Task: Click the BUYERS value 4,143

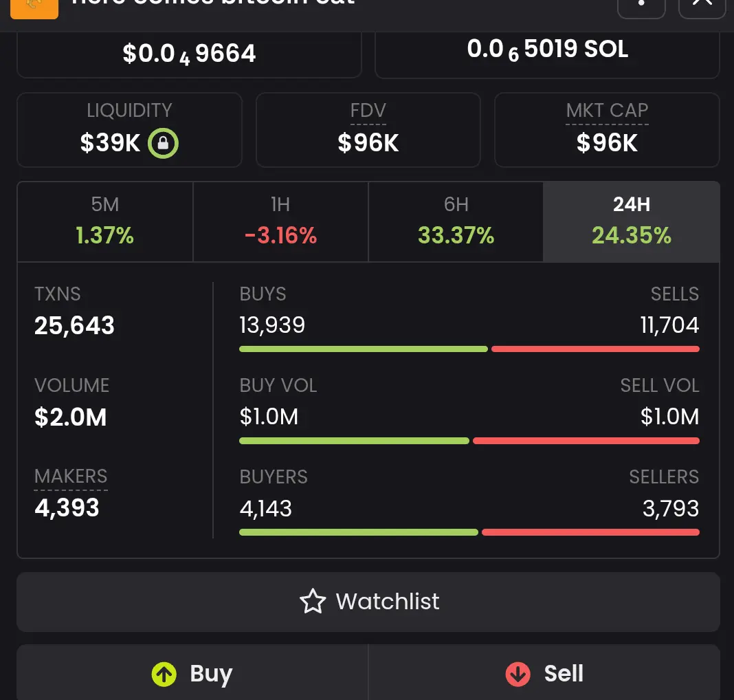Action: (x=266, y=508)
